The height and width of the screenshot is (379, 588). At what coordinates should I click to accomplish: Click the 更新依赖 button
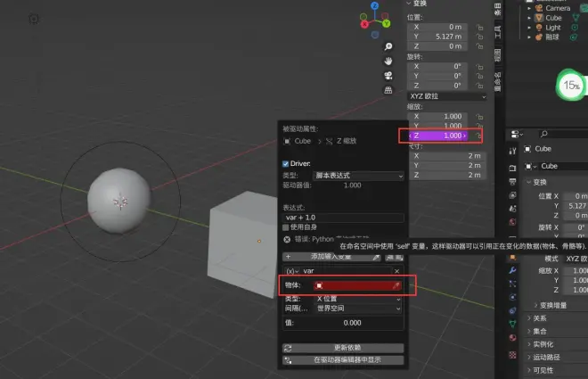point(343,348)
